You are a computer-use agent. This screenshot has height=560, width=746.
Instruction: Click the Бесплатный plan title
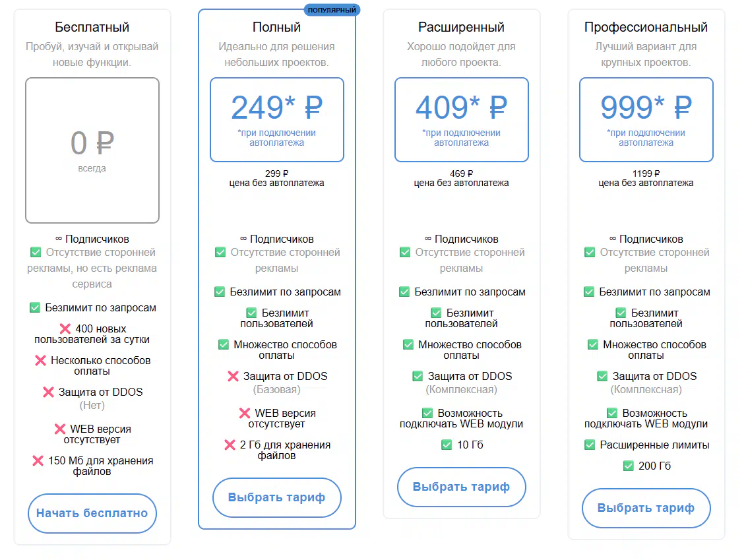(92, 28)
